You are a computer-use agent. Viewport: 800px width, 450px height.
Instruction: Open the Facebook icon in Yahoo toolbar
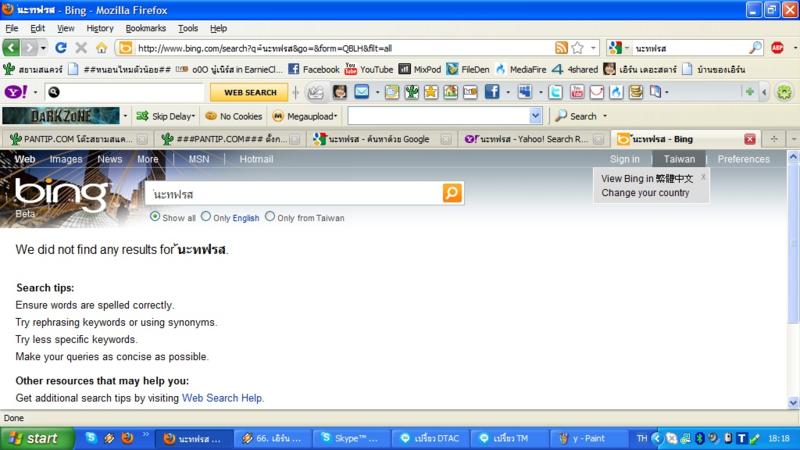[492, 92]
